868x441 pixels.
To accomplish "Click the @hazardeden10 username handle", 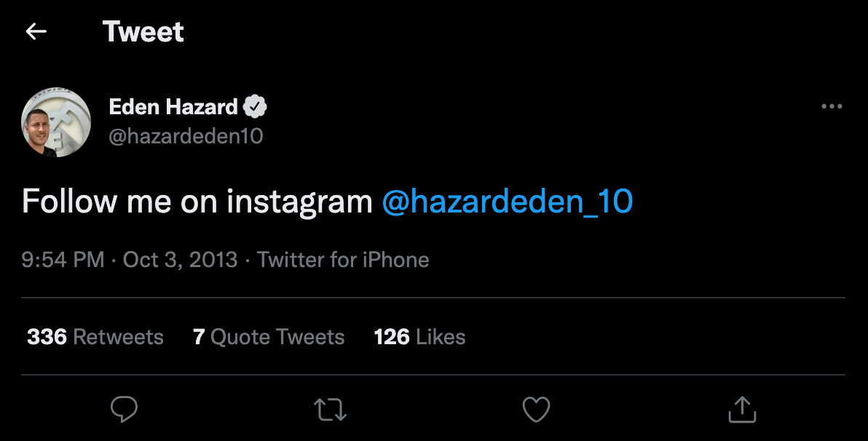I will [x=187, y=135].
